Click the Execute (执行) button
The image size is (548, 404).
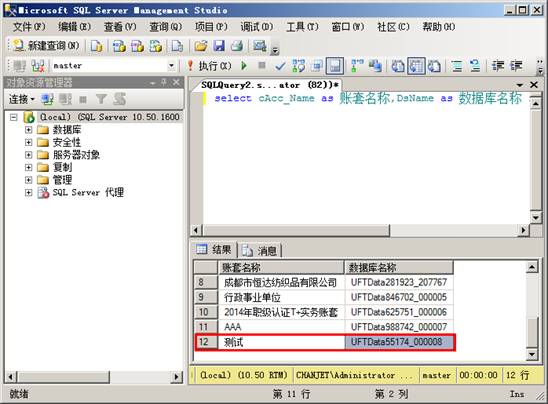pyautogui.click(x=210, y=66)
